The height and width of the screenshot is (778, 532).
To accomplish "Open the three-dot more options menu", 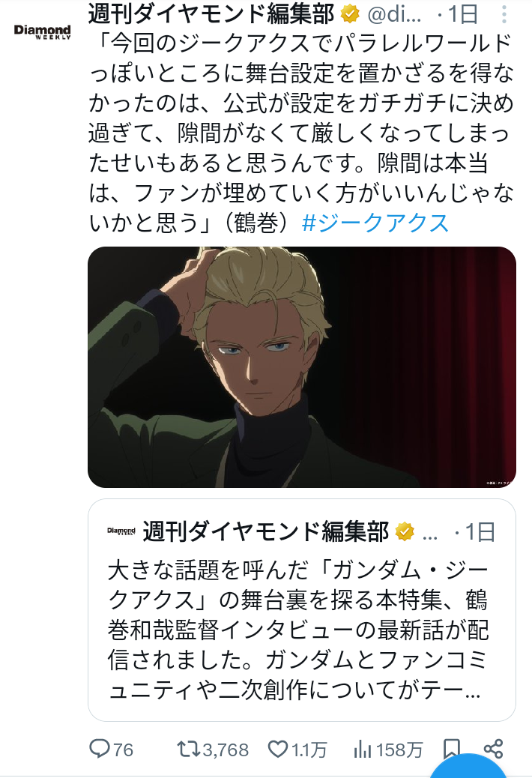I will (x=504, y=14).
